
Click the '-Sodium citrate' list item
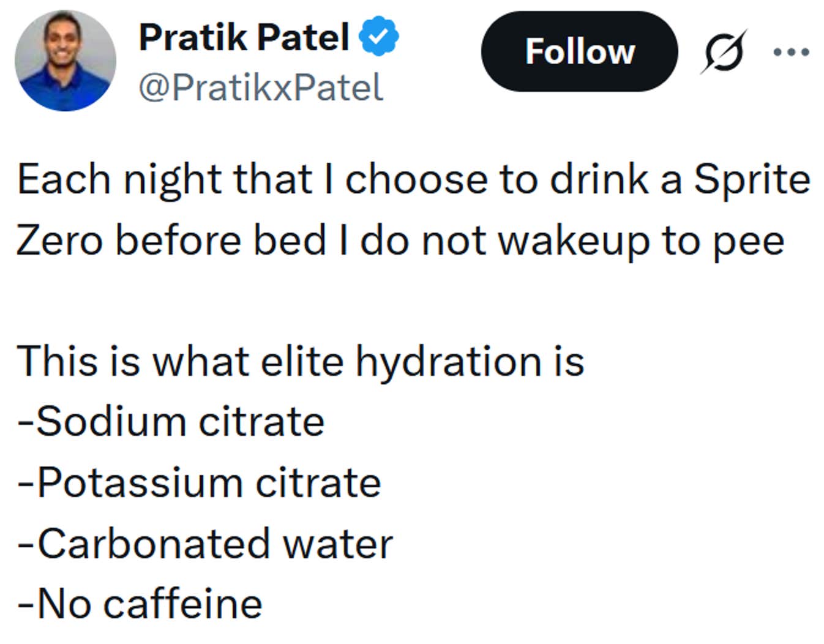[x=171, y=420]
